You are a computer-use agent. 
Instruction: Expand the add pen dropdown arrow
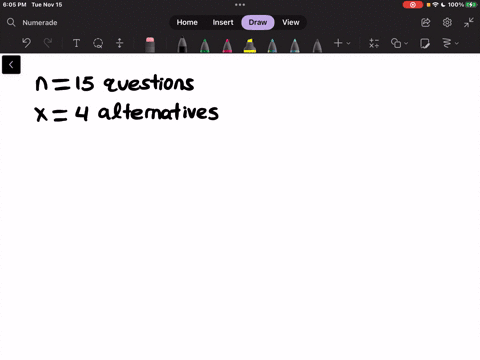coord(348,43)
